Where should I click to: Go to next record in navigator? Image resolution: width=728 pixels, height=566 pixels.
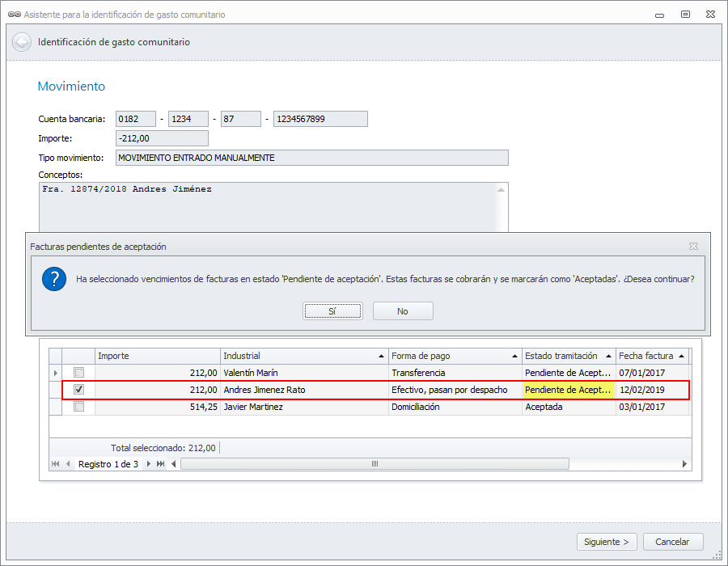(x=148, y=464)
